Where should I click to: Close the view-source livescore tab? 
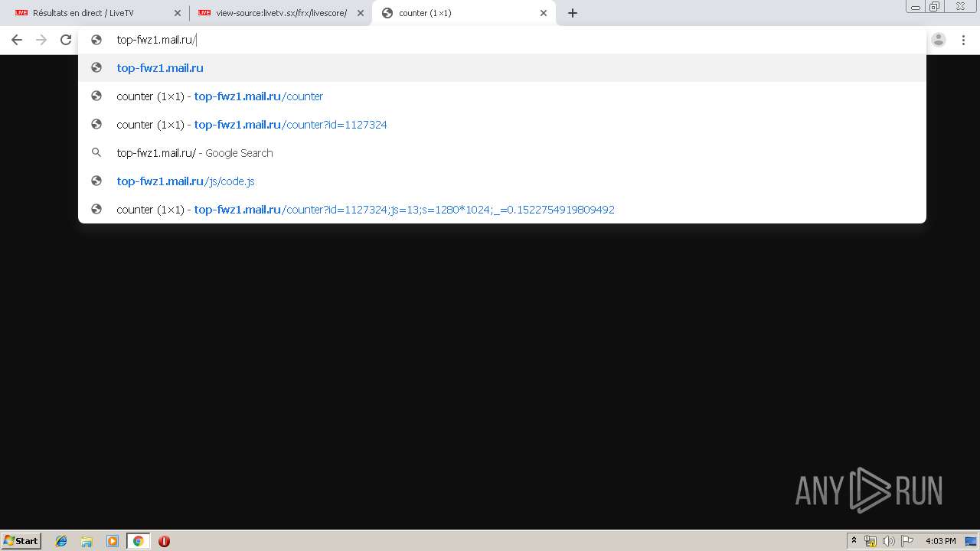[x=361, y=13]
